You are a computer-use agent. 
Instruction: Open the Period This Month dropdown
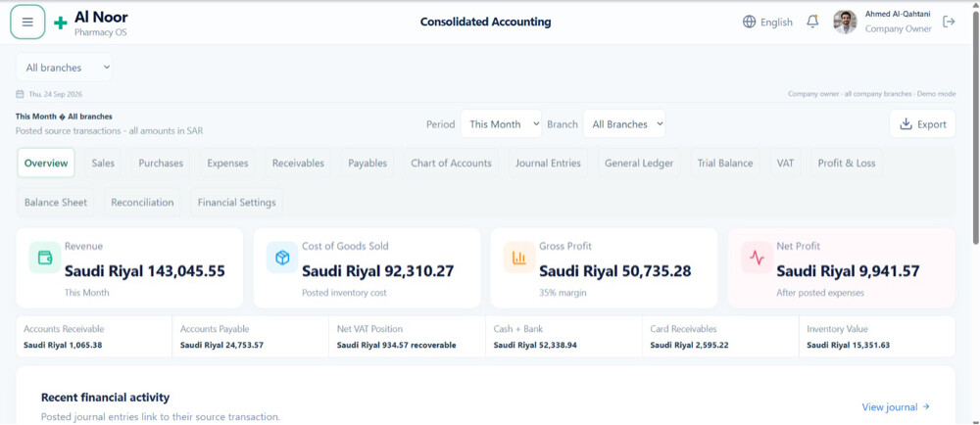(x=501, y=123)
